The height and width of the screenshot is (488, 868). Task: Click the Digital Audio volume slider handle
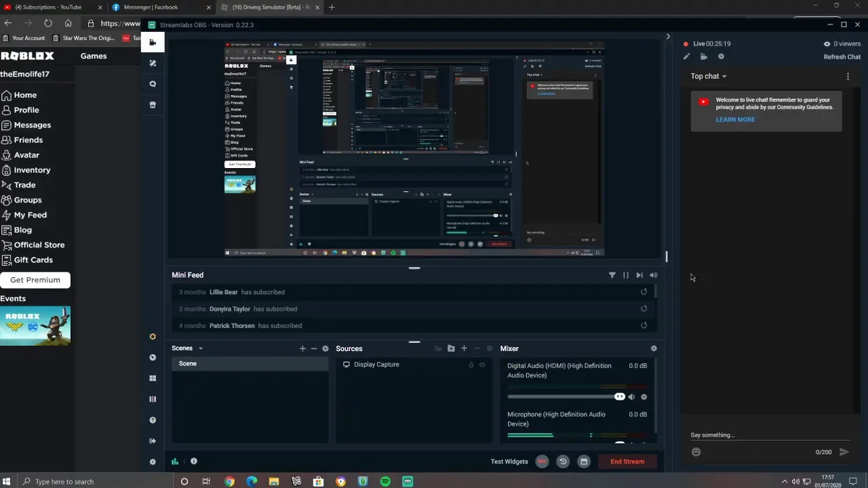(x=619, y=396)
